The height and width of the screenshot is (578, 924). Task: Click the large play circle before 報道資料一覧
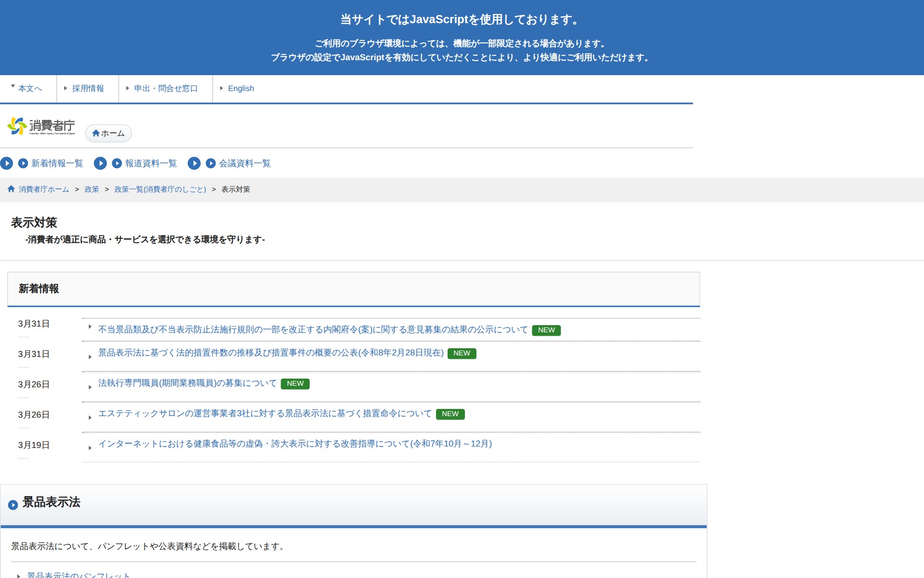click(100, 163)
